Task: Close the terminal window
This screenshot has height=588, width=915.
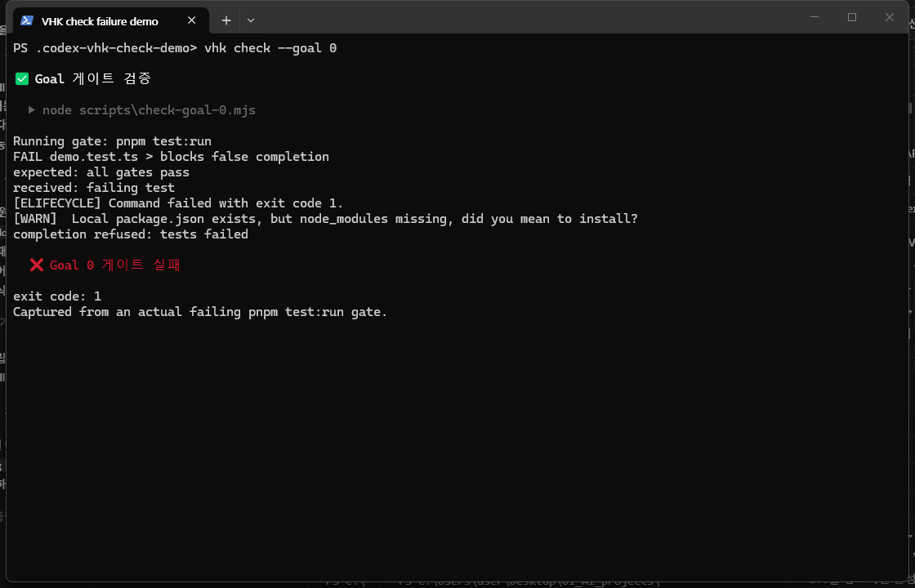Action: [x=890, y=17]
